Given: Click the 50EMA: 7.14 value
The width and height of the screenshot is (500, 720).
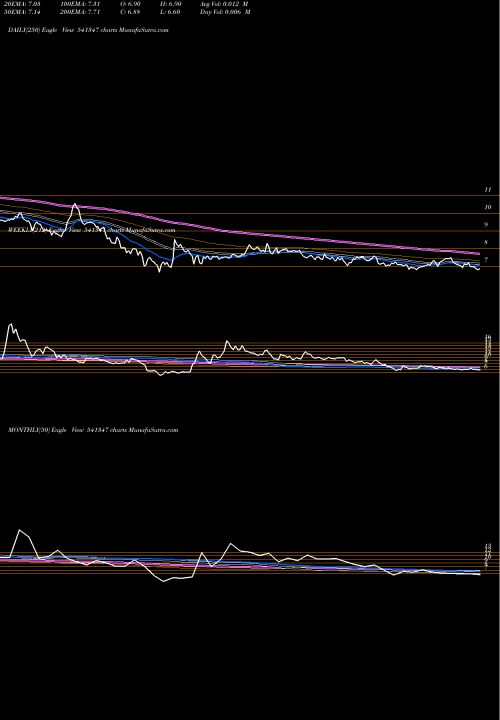Looking at the screenshot, I should pyautogui.click(x=21, y=12).
